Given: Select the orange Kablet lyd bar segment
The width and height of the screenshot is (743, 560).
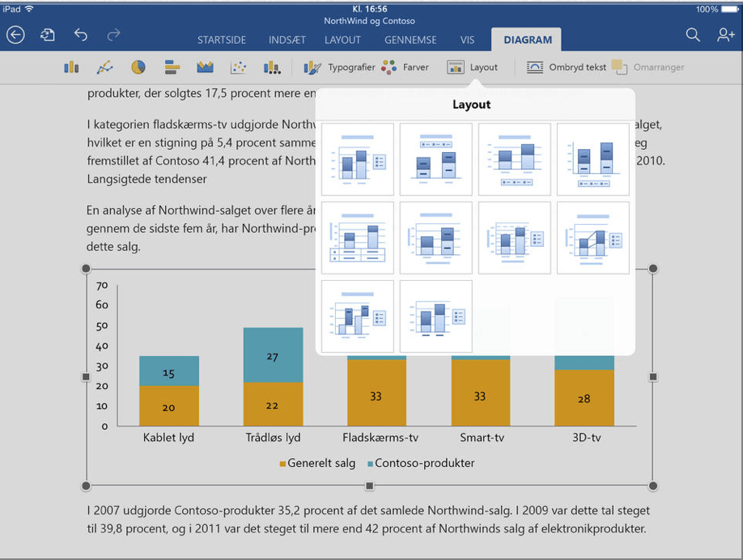Looking at the screenshot, I should point(168,405).
